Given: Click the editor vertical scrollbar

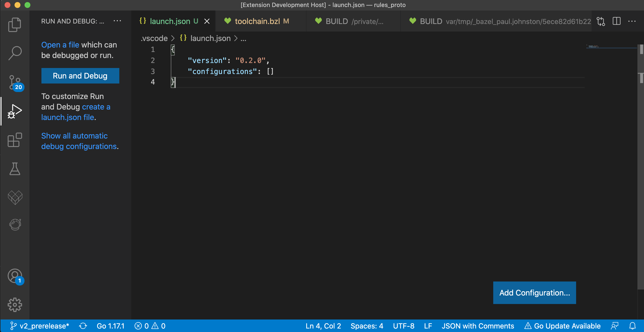Looking at the screenshot, I should 641,175.
